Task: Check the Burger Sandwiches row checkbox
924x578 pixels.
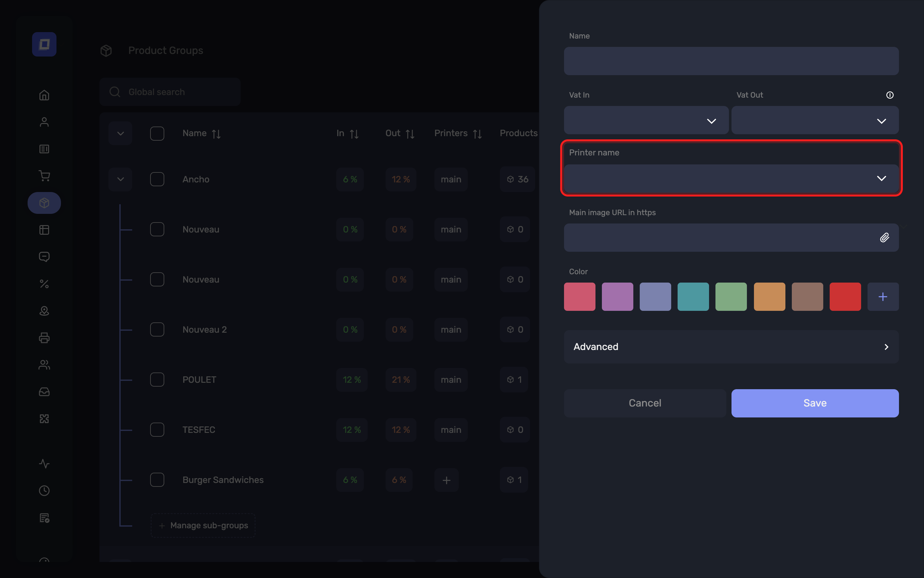Action: pos(157,480)
